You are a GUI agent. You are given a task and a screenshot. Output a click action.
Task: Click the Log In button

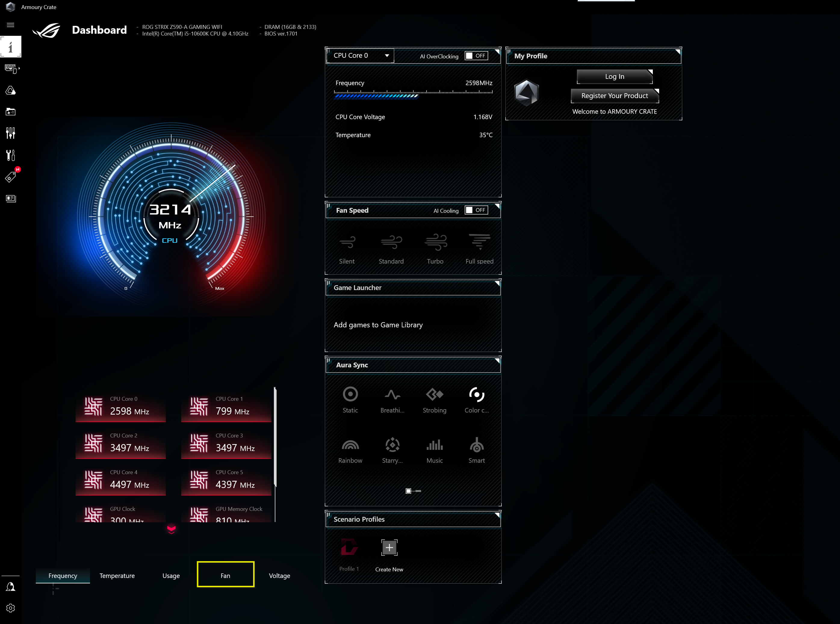[615, 77]
